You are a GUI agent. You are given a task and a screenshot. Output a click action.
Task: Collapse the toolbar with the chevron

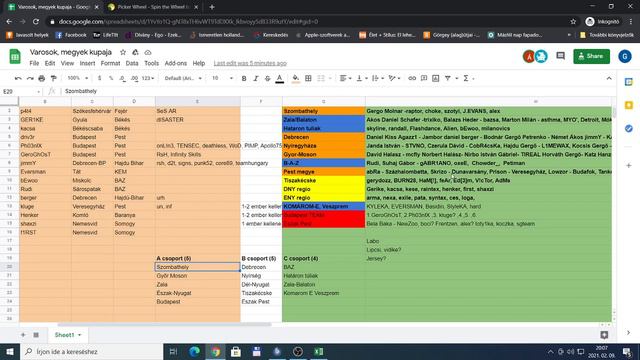click(609, 78)
